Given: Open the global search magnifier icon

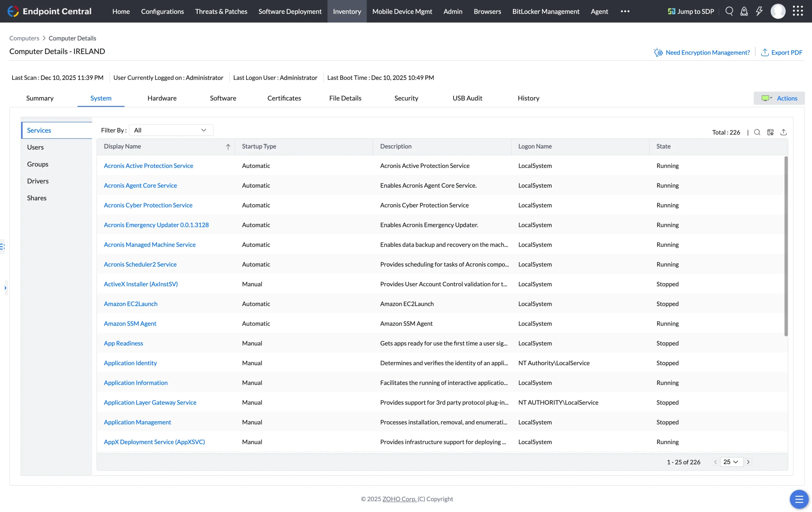Looking at the screenshot, I should point(729,11).
